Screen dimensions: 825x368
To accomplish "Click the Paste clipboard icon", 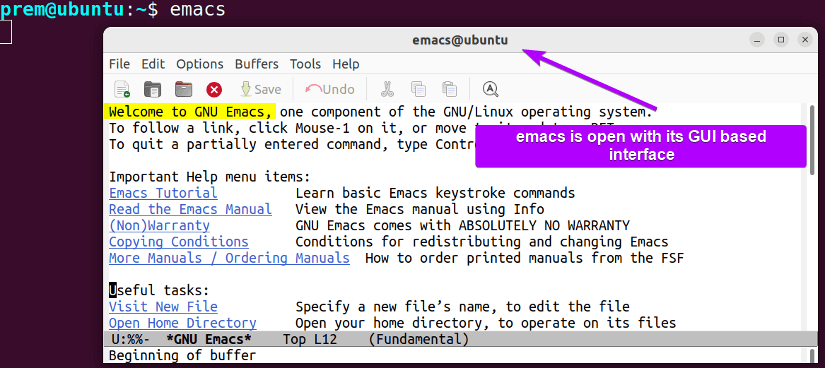I will tap(449, 89).
